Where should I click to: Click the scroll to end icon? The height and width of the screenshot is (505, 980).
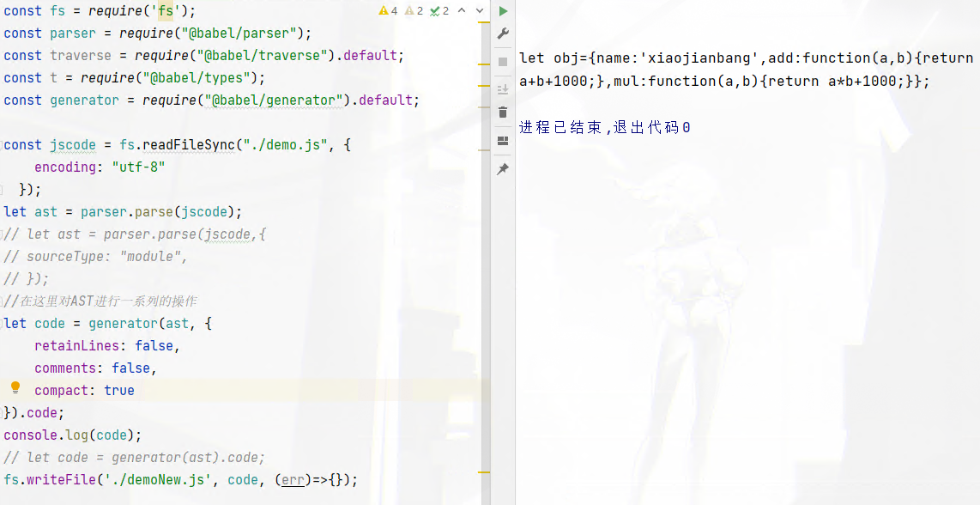pyautogui.click(x=503, y=88)
